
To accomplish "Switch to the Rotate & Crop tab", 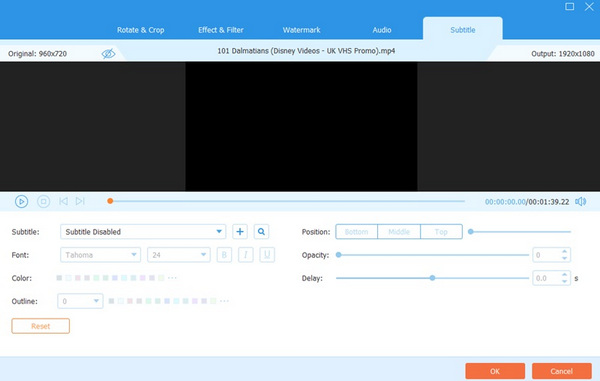I will tap(140, 30).
